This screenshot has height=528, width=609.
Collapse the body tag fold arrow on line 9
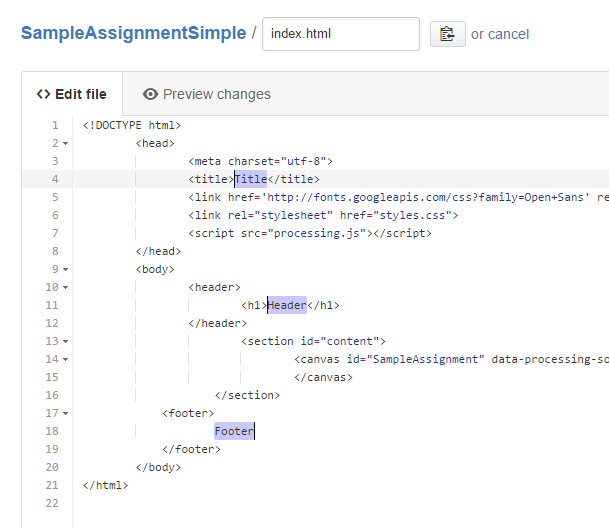point(65,270)
